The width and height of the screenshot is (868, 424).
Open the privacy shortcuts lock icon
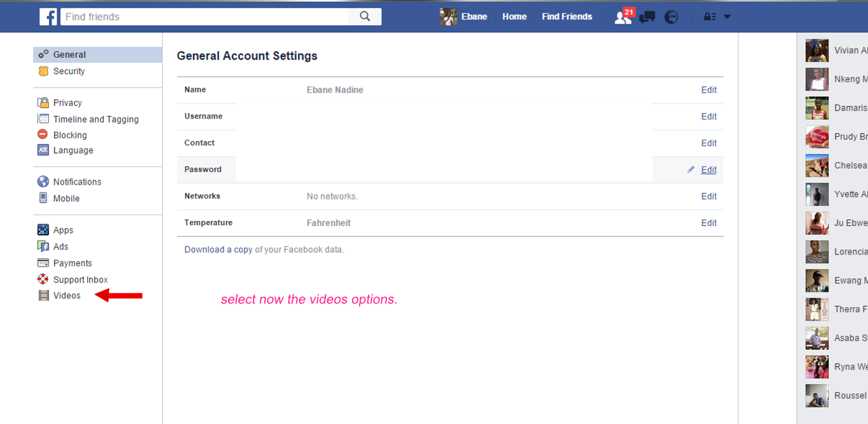710,17
